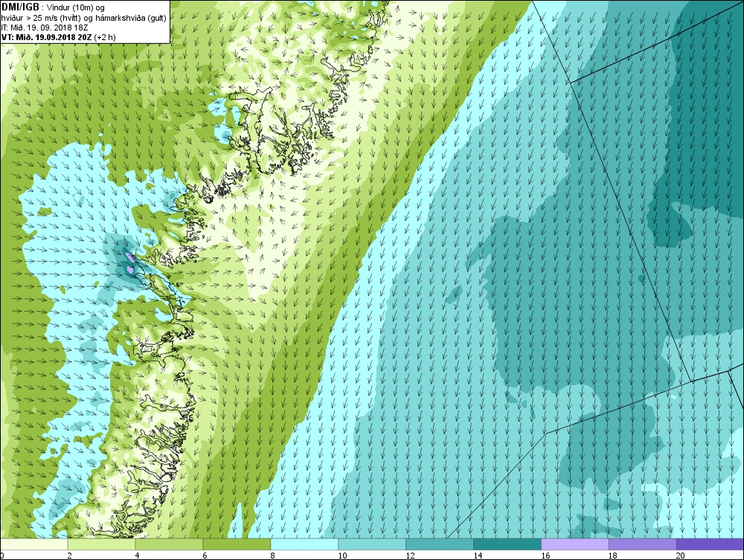Click the legend value '10'
Screen dimensions: 744x560
pyautogui.click(x=342, y=556)
